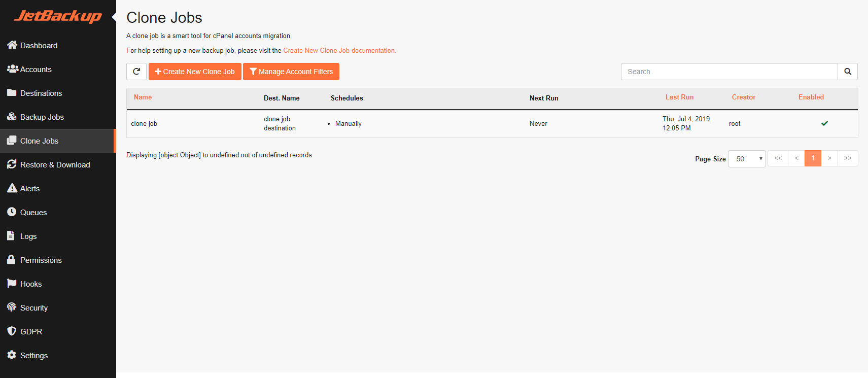The width and height of the screenshot is (868, 378).
Task: Click Create New Clone Job button
Action: point(195,72)
